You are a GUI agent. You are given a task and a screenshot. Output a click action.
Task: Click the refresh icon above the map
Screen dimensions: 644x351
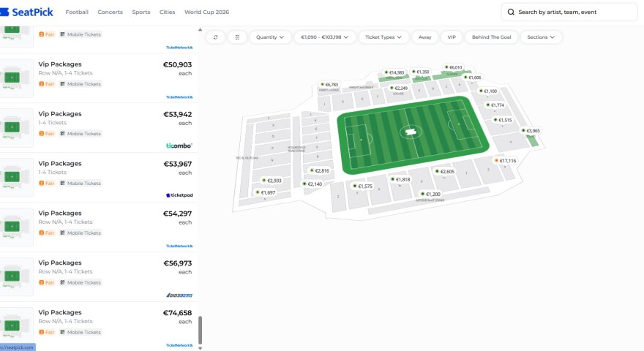[215, 37]
